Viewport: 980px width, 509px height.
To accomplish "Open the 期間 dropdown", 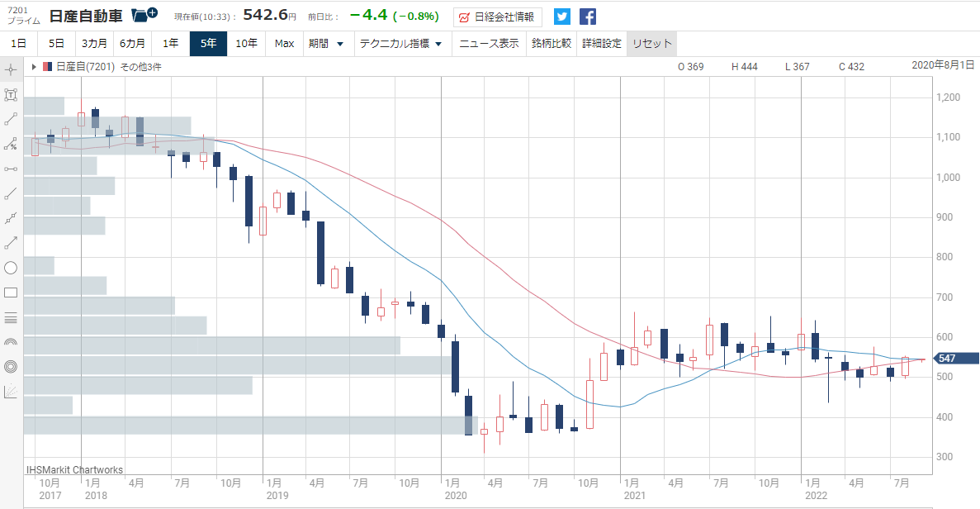I will coord(326,44).
